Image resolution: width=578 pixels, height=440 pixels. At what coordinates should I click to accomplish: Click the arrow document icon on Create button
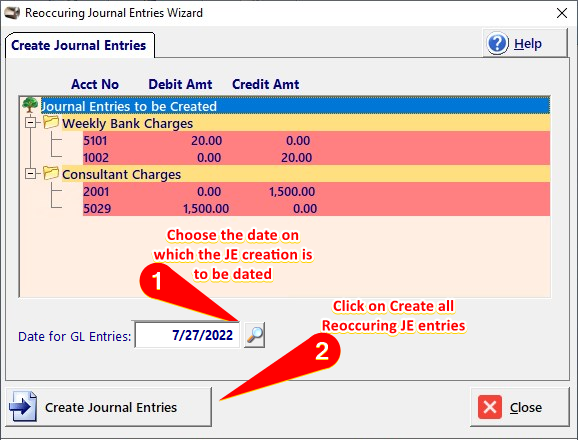tap(23, 406)
